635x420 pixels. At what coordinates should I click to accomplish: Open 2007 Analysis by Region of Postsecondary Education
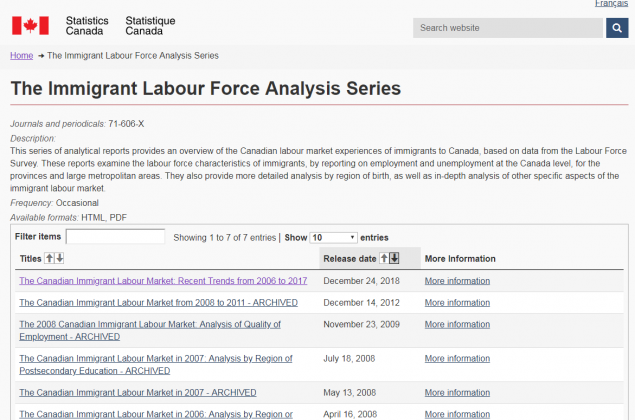[x=156, y=365]
